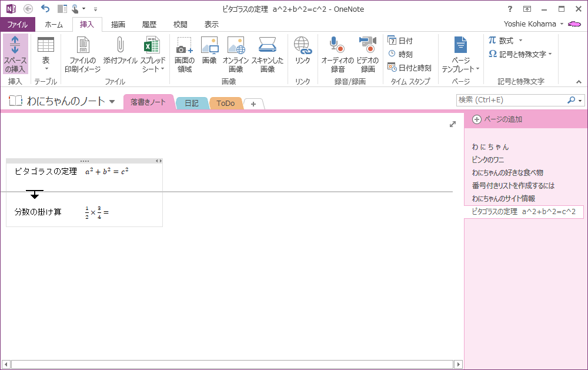Switch to the ホーム ribbon tab
The image size is (588, 370).
click(x=54, y=24)
